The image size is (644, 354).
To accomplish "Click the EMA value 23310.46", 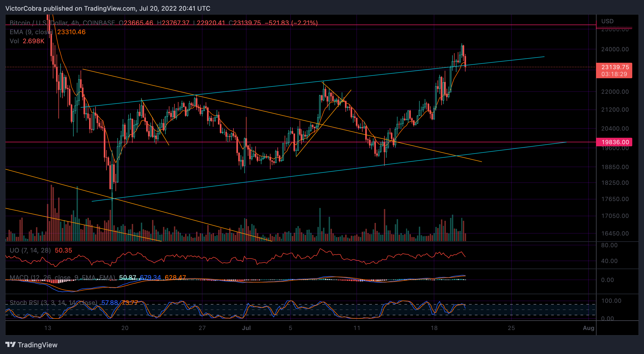I will tap(71, 32).
